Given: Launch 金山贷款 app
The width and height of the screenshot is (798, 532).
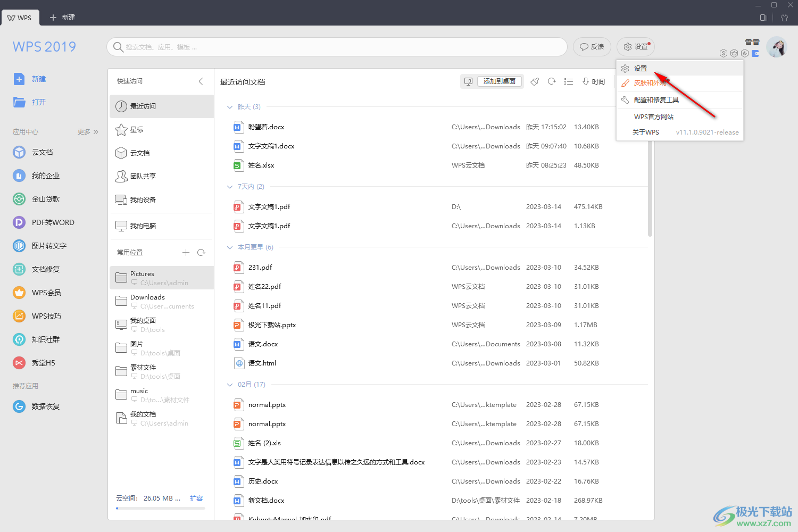Looking at the screenshot, I should (x=36, y=199).
